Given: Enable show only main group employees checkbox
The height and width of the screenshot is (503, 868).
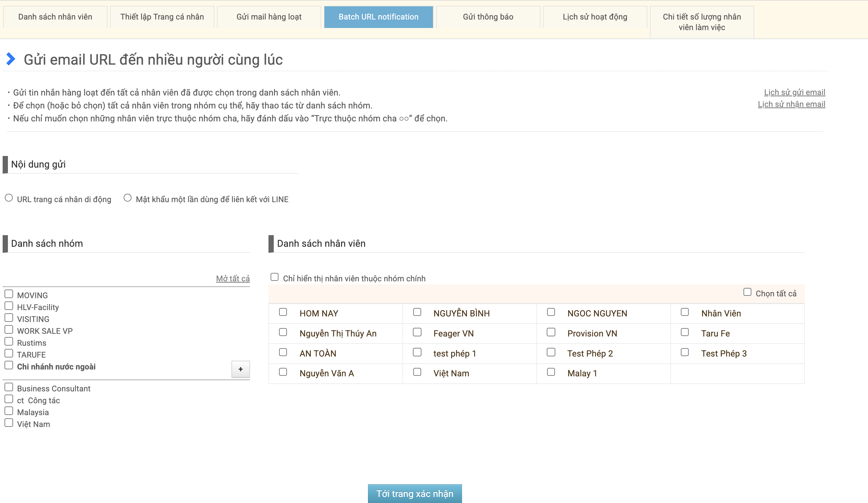Looking at the screenshot, I should point(275,277).
